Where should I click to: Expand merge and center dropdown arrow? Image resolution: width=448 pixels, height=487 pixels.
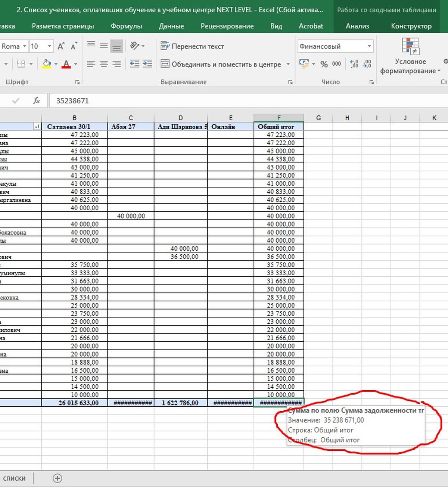pos(288,64)
